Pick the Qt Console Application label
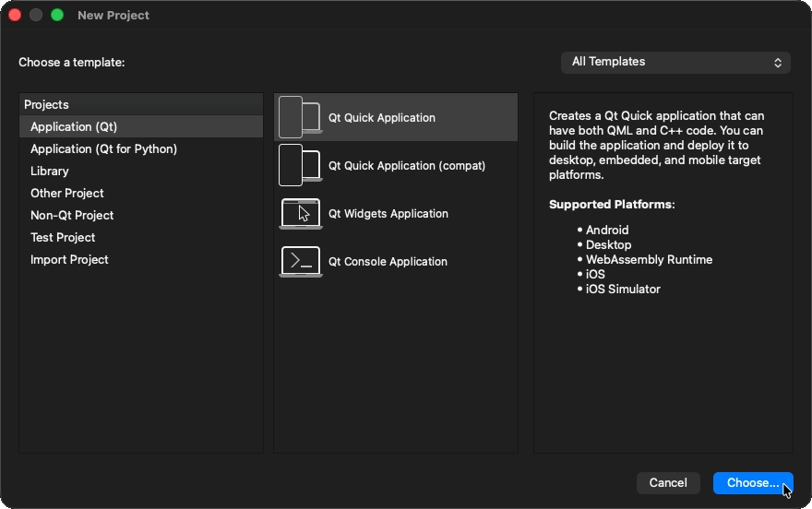The height and width of the screenshot is (509, 812). click(x=388, y=262)
